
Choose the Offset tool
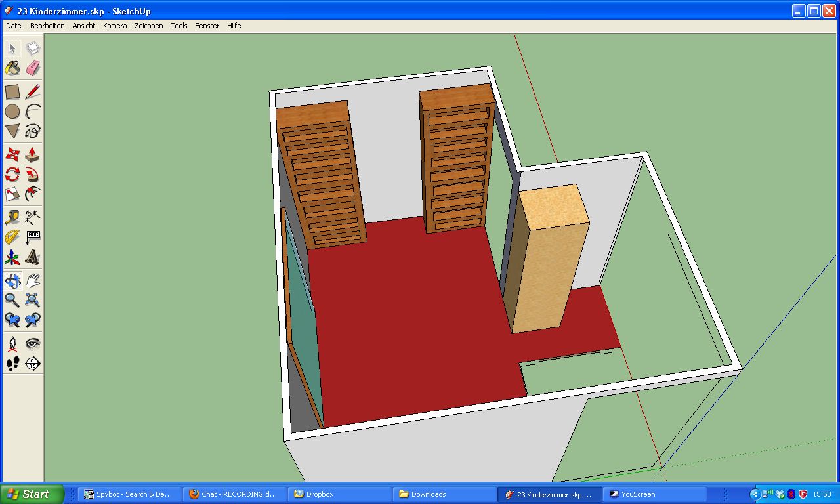point(33,194)
